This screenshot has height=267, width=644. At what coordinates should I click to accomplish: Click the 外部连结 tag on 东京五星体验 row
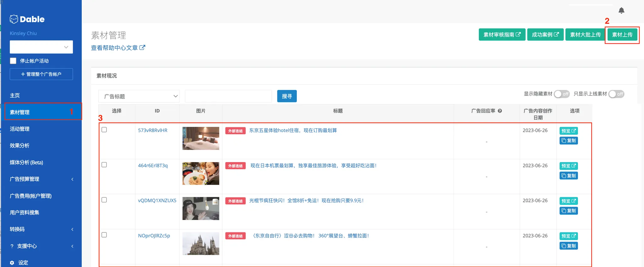(236, 131)
